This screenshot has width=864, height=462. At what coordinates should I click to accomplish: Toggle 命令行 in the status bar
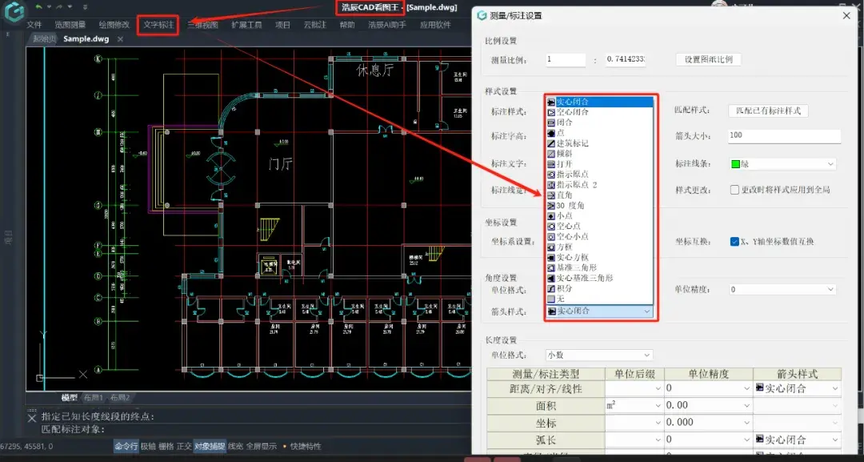click(126, 446)
